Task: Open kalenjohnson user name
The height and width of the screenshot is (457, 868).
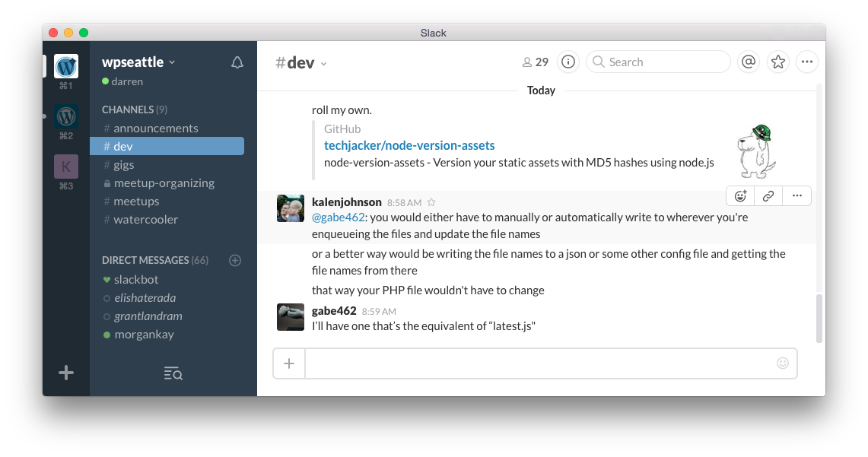Action: (347, 202)
